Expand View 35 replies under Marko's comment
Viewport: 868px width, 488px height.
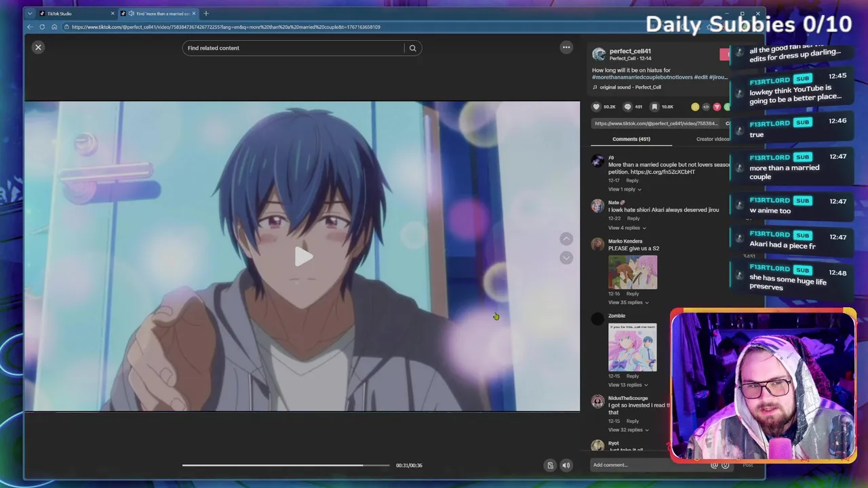(x=629, y=302)
